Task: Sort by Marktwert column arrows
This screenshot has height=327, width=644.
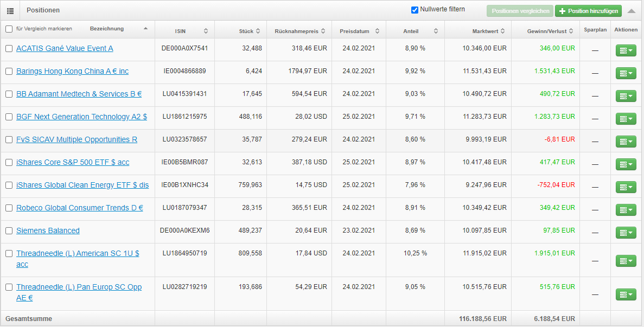Action: click(x=502, y=31)
